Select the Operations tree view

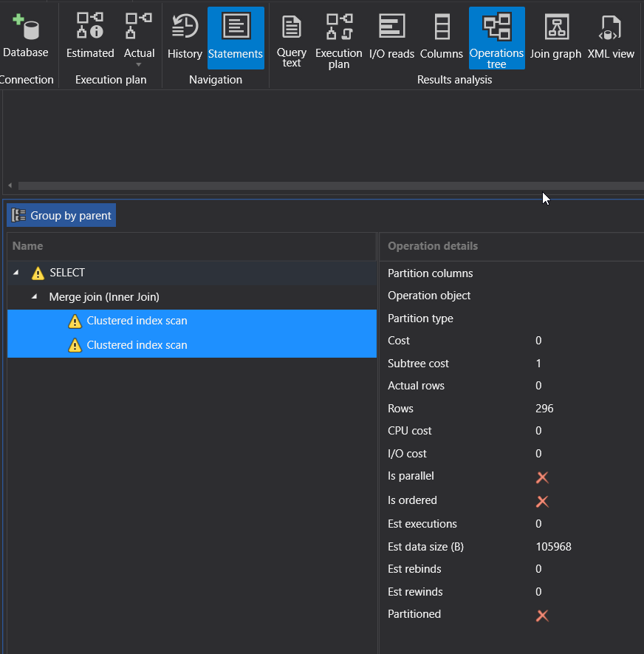point(496,38)
